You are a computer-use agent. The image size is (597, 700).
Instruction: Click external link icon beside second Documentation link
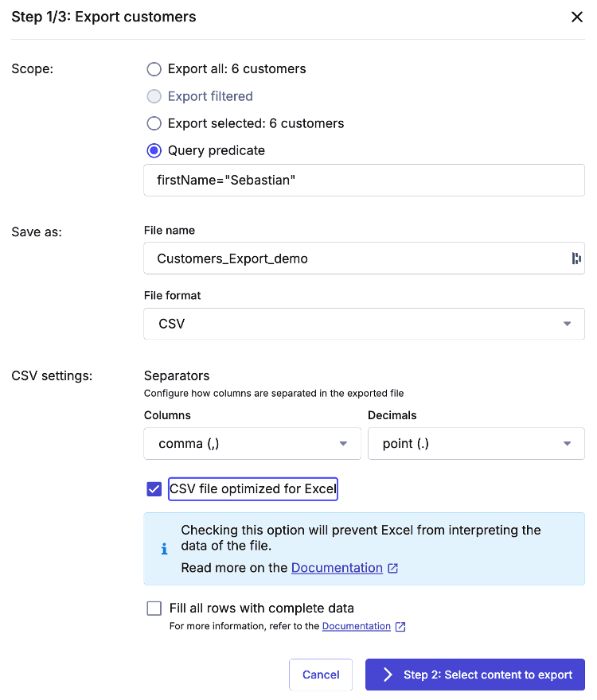click(399, 626)
